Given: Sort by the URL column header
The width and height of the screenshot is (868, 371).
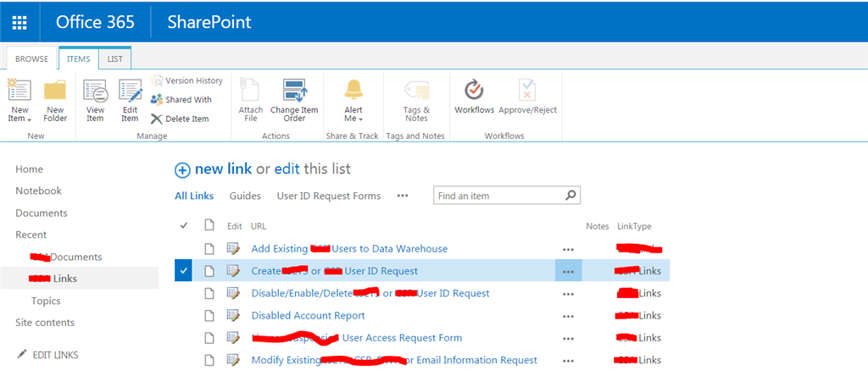Looking at the screenshot, I should click(x=259, y=226).
